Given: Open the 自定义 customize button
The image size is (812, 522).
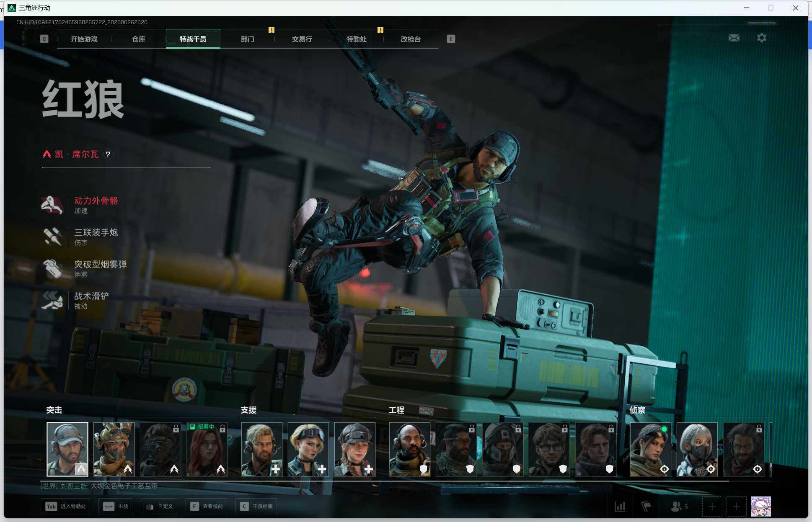Looking at the screenshot, I should [x=159, y=507].
